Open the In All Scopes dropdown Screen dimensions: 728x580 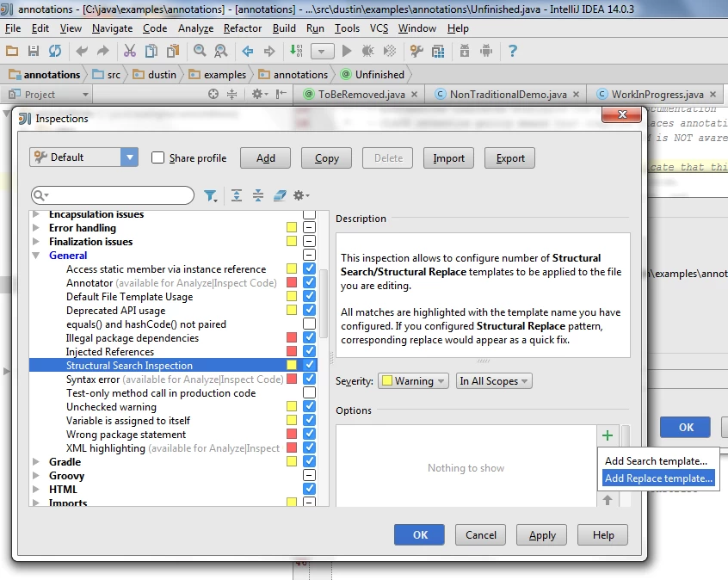(494, 381)
